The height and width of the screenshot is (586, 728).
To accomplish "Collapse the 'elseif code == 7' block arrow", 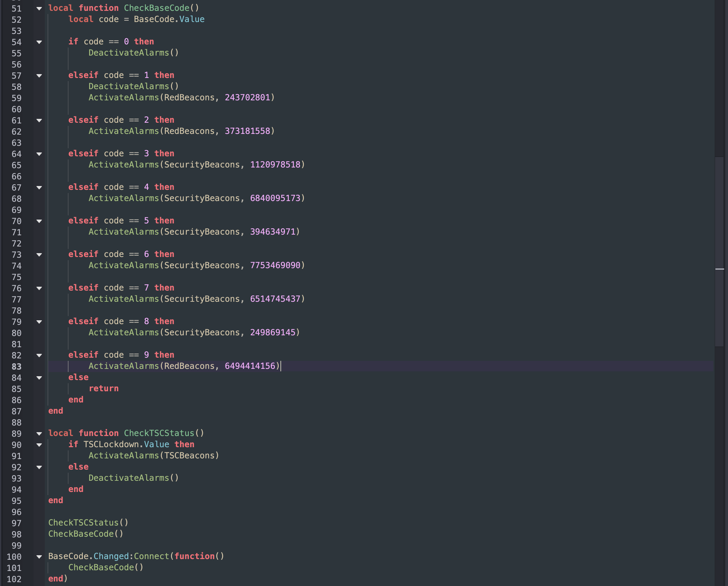I will (39, 288).
